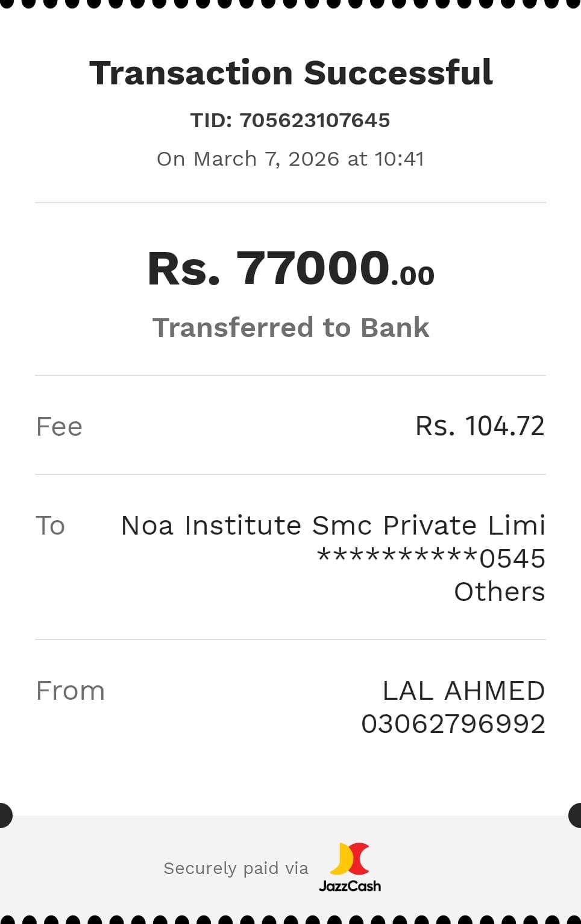Click the fee amount Rs. 104.72
The height and width of the screenshot is (924, 581).
[480, 426]
